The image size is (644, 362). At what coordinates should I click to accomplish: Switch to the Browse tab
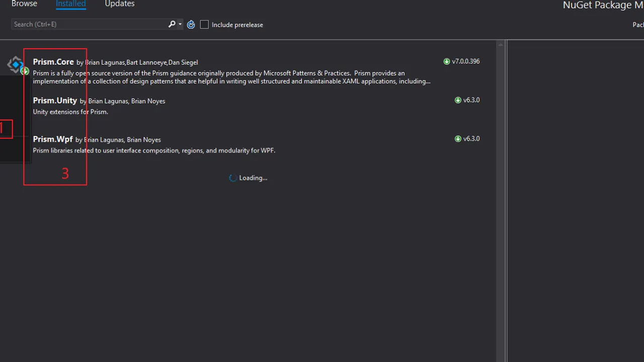tap(24, 4)
